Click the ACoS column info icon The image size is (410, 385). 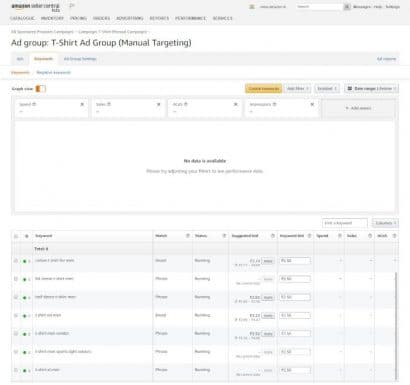point(394,236)
